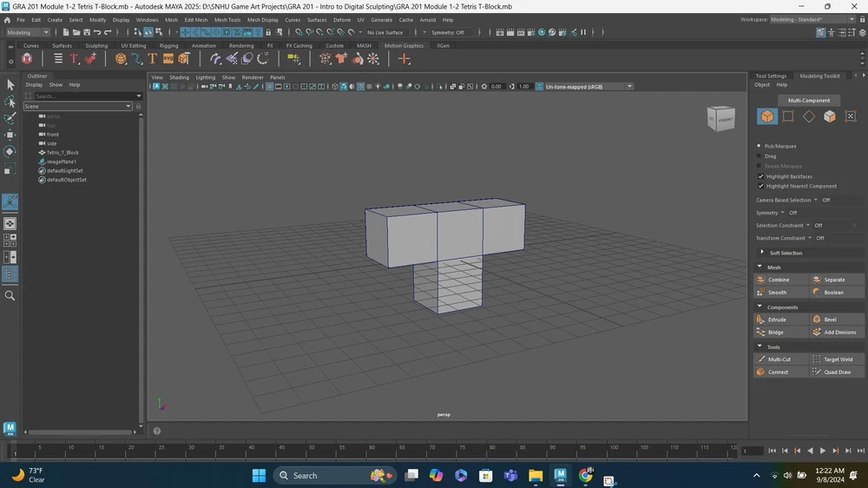
Task: Open the Mesh Tools menu
Action: point(227,19)
